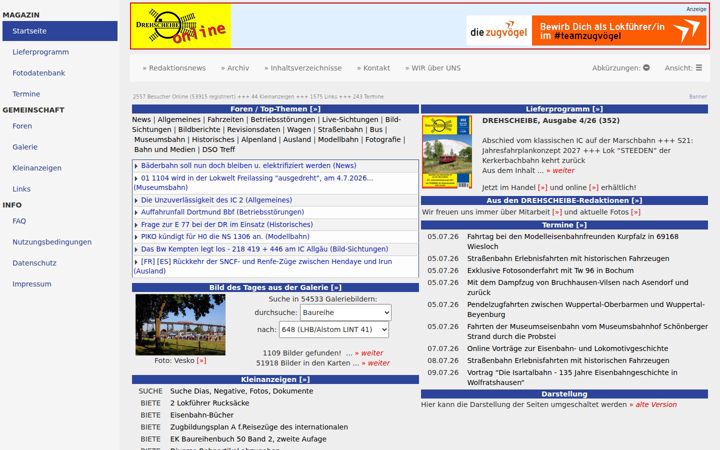
Task: Open the Bild des Tages header
Action: click(275, 287)
